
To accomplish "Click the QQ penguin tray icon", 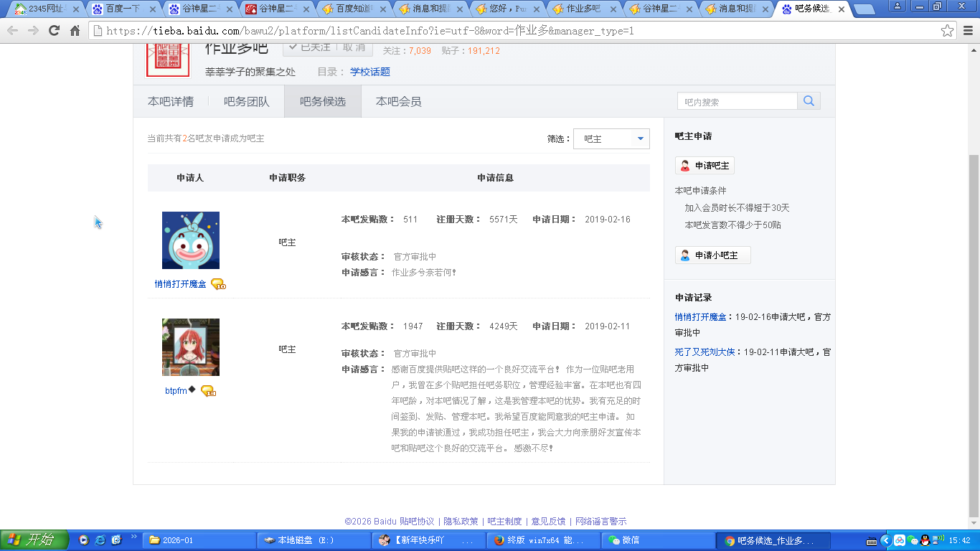I will pyautogui.click(x=925, y=540).
